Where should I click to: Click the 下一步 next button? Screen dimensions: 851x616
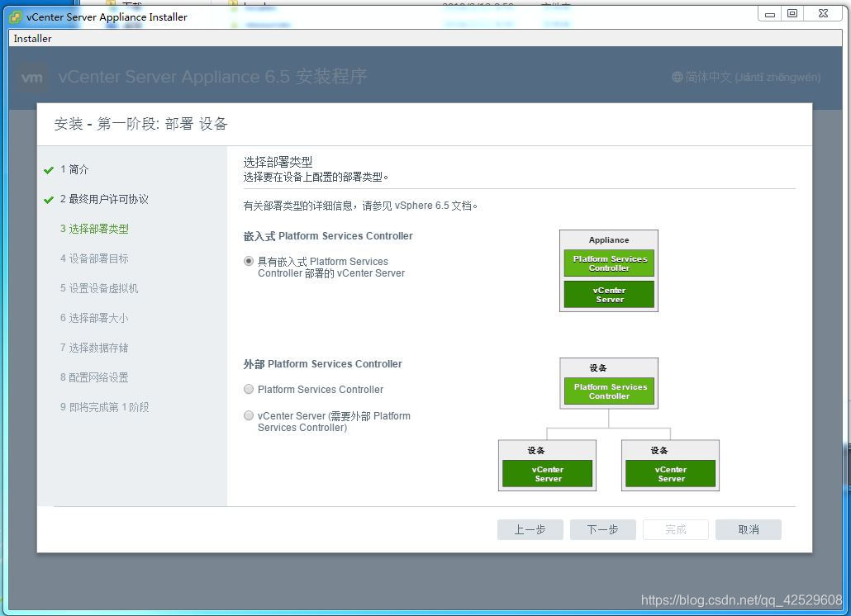pos(603,529)
